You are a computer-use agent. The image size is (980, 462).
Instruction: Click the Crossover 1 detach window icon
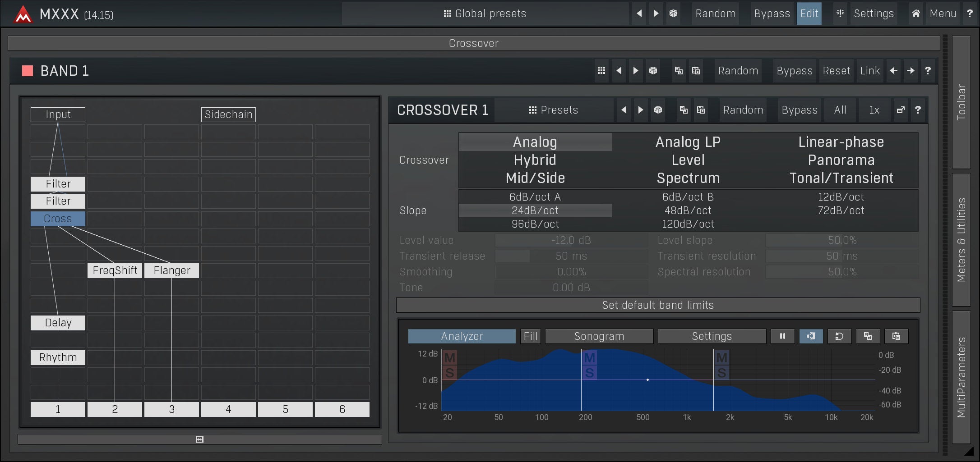coord(901,110)
